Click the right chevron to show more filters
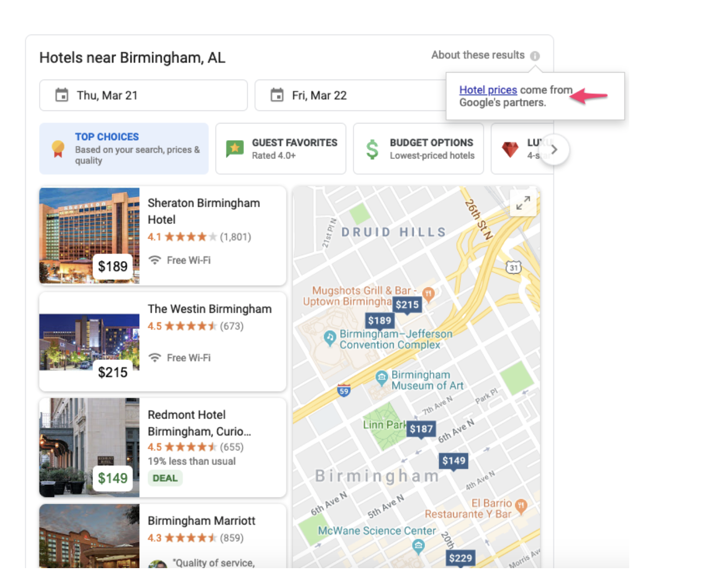The height and width of the screenshot is (588, 713). 554,150
